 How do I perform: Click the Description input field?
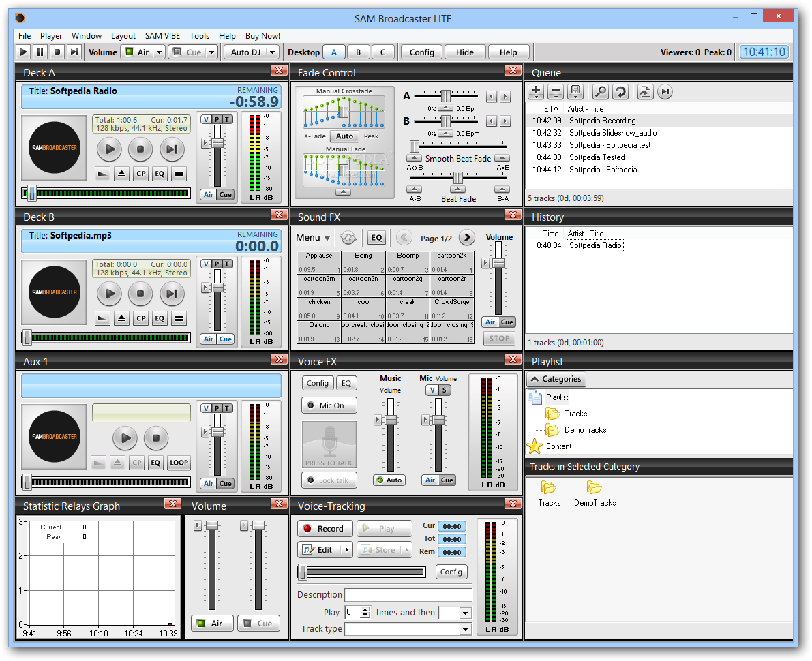tap(408, 595)
